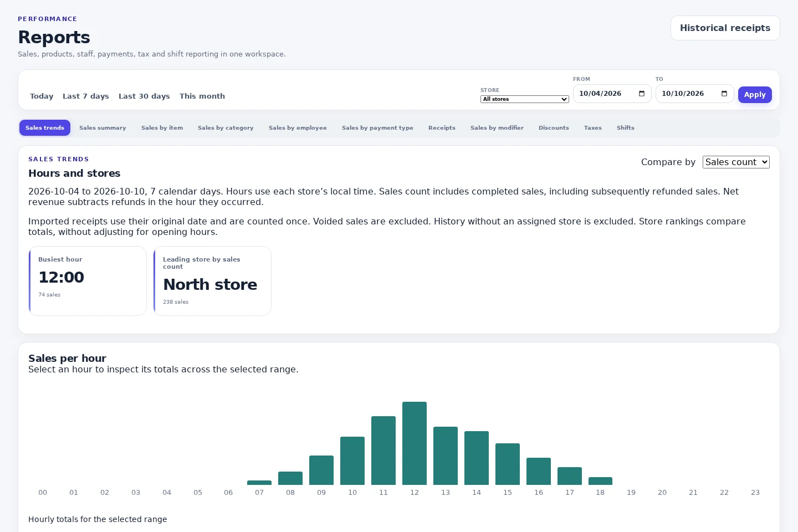Choose the 17 hour bar

click(x=570, y=476)
